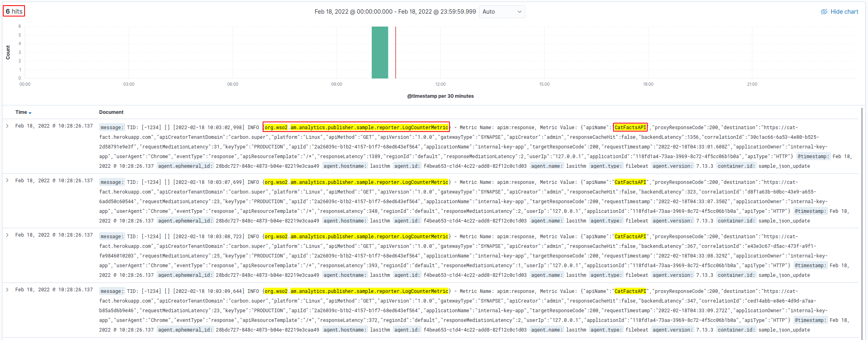This screenshot has width=868, height=340.
Task: Click the green histogram bar
Action: click(x=380, y=52)
